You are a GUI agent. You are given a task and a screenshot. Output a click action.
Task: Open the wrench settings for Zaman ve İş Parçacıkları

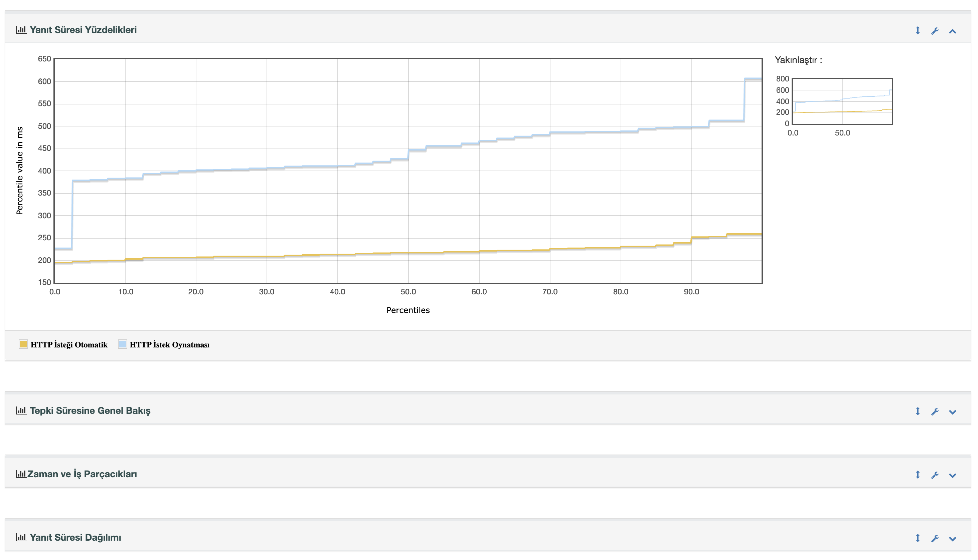(x=935, y=475)
